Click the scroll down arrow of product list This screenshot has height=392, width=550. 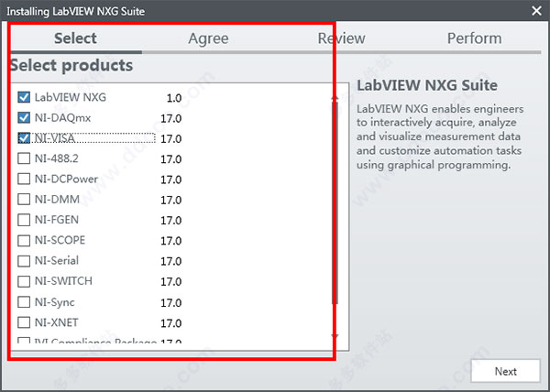pos(335,336)
